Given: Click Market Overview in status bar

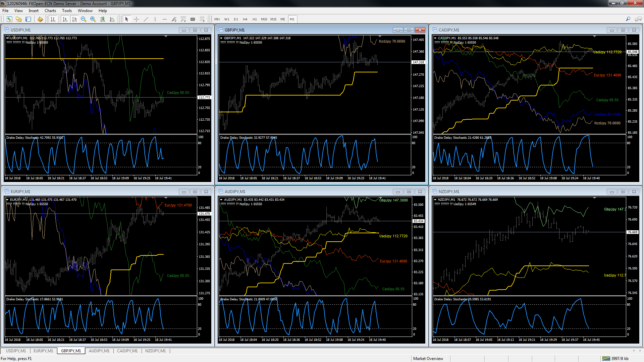Looking at the screenshot, I should coord(428,358).
